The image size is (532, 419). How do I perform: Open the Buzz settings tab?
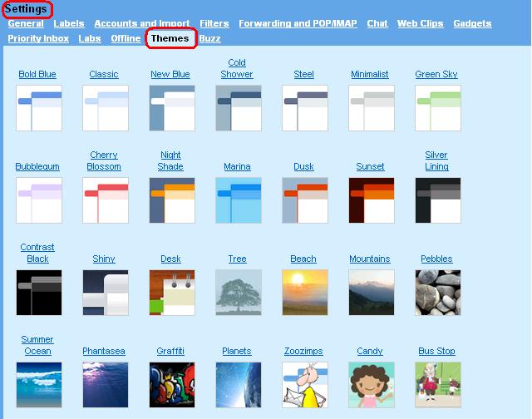click(209, 38)
